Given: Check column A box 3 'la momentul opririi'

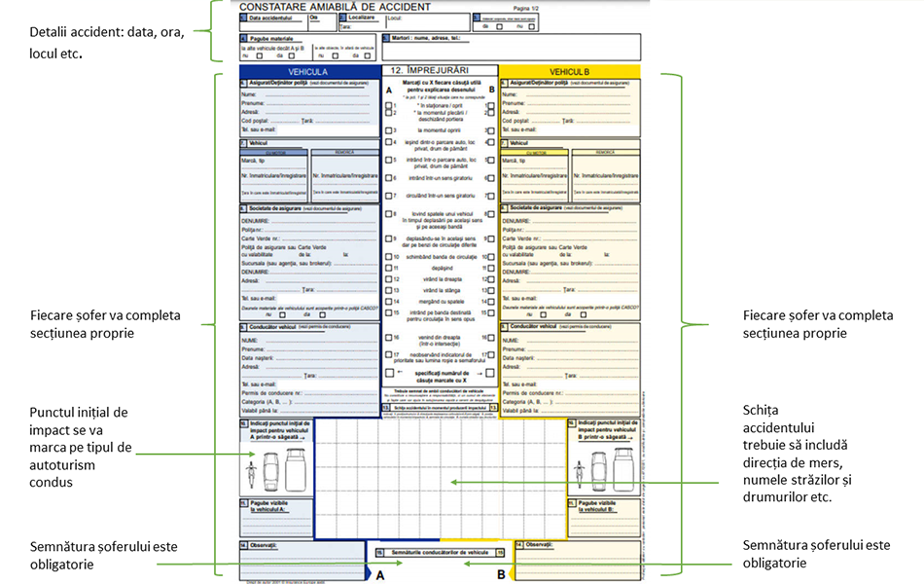Looking at the screenshot, I should click(x=388, y=130).
